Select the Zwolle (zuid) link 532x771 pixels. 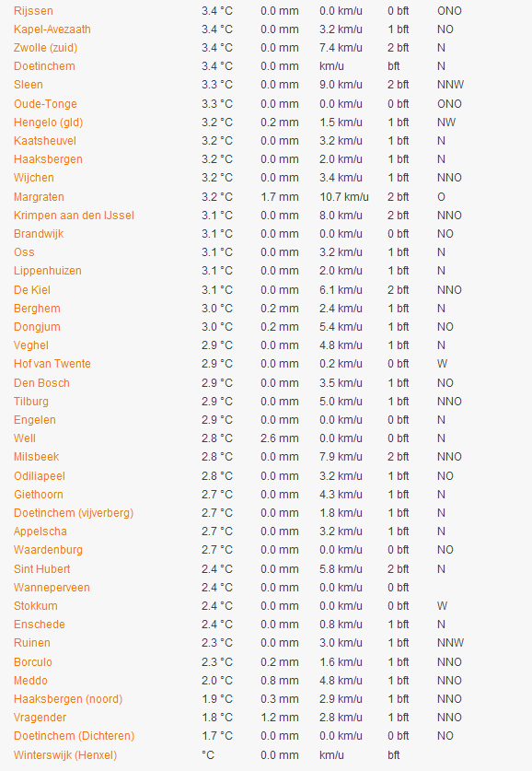click(46, 48)
